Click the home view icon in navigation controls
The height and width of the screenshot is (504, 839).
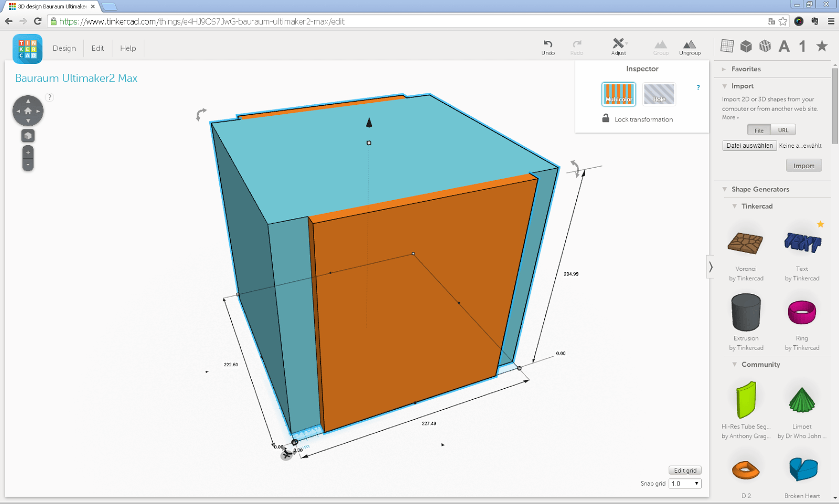point(27,111)
